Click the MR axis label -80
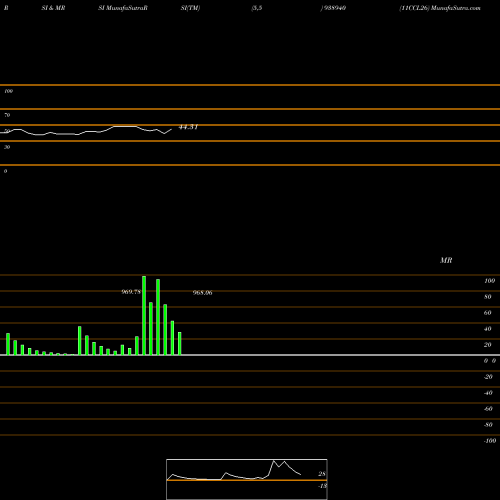The image size is (500, 500). coord(488,425)
